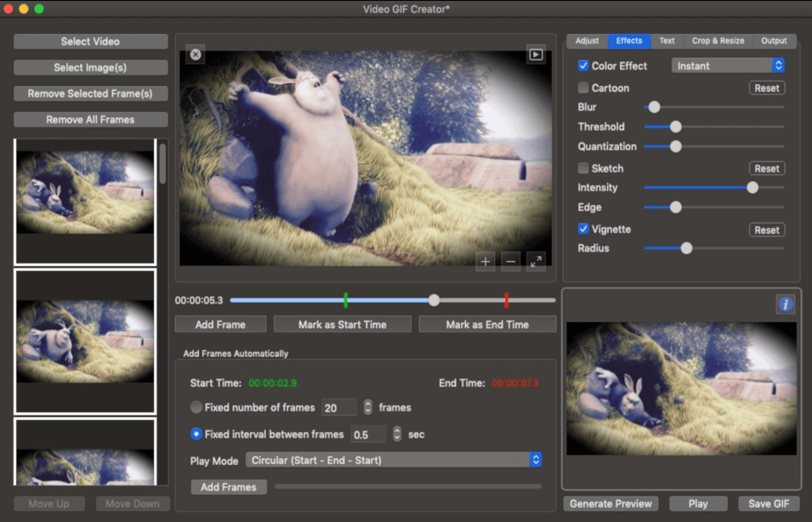Disable the Vignette checkbox
The width and height of the screenshot is (812, 522).
tap(583, 229)
